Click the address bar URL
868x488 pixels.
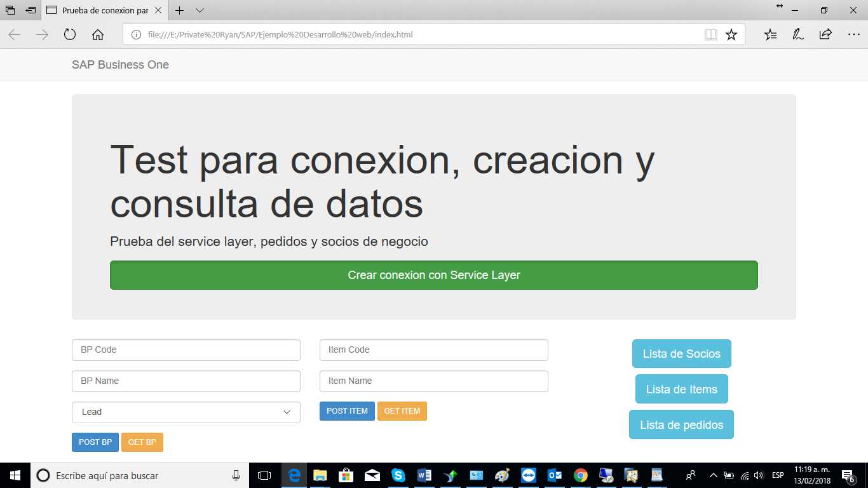coord(280,34)
